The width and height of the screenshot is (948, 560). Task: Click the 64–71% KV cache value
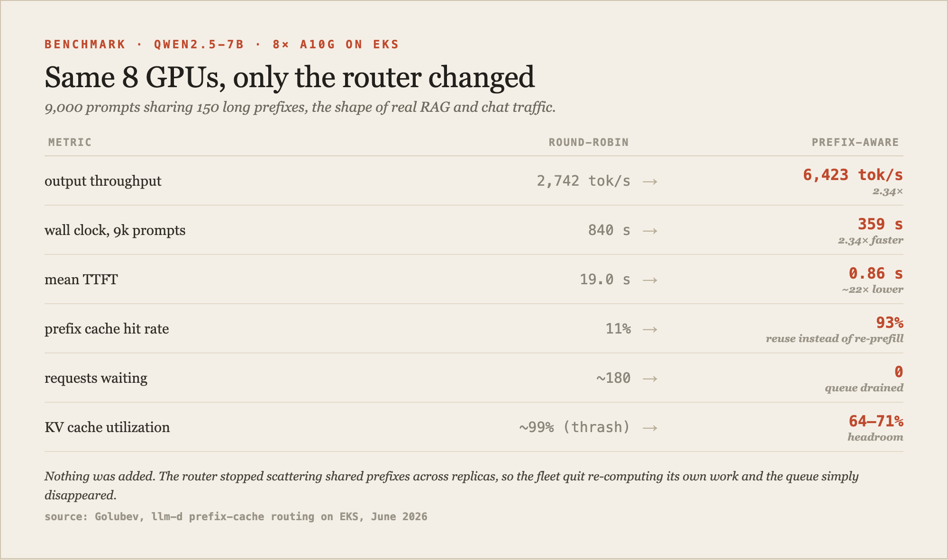coord(876,421)
